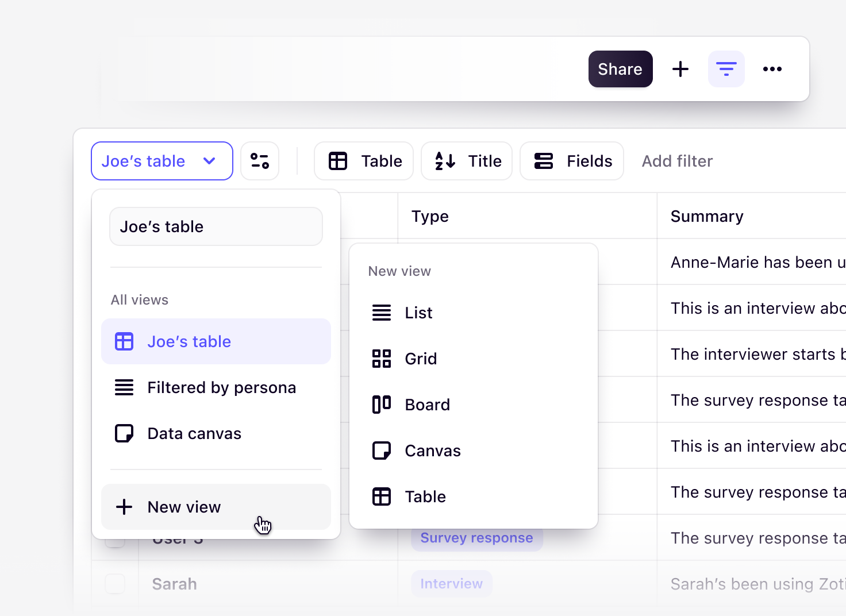Click the Joe's table name input field

(216, 226)
